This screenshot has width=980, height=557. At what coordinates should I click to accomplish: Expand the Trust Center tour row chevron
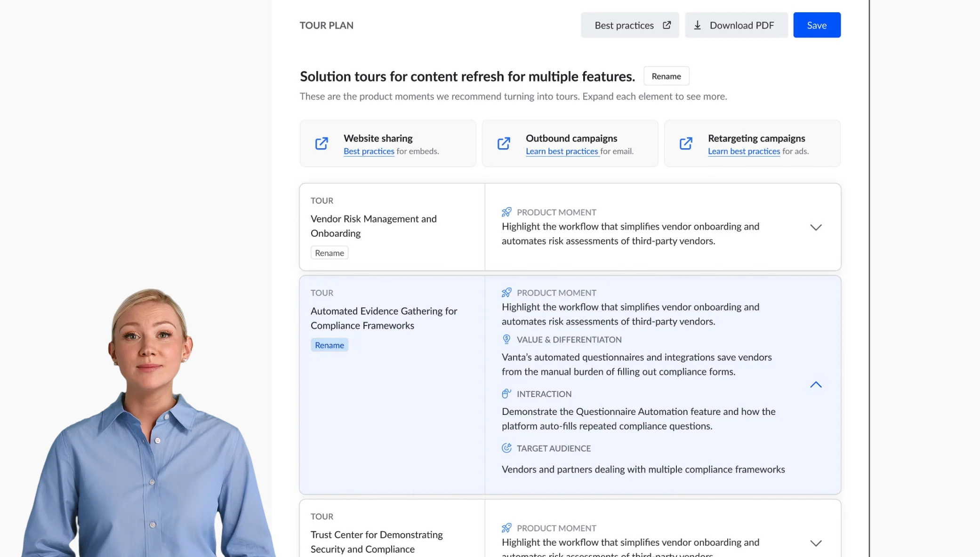click(x=816, y=543)
